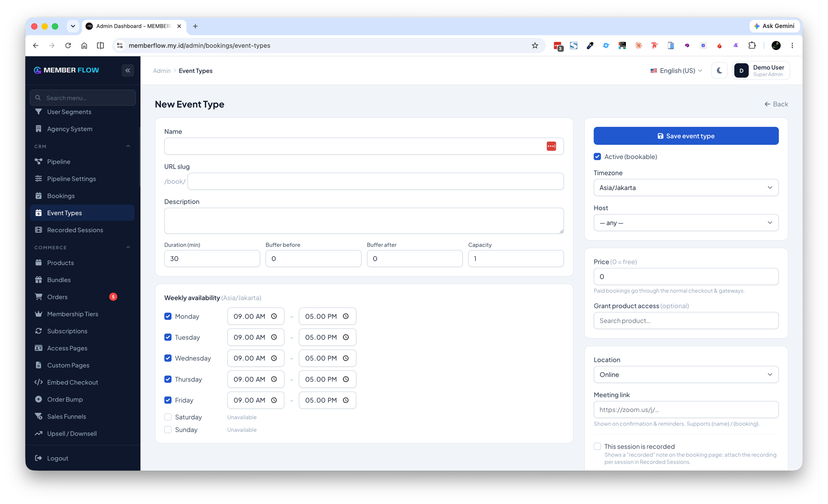Open Pipeline in CRM menu

click(82, 161)
